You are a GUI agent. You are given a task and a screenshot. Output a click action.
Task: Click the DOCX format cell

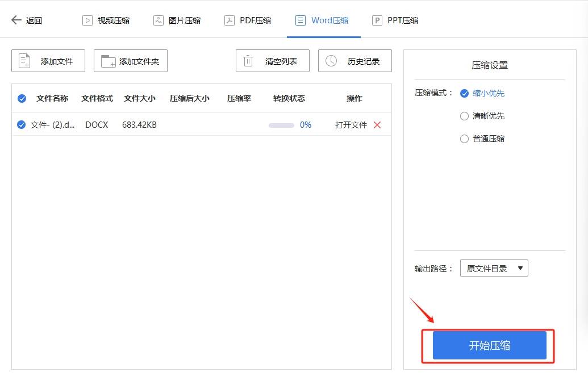pos(97,125)
